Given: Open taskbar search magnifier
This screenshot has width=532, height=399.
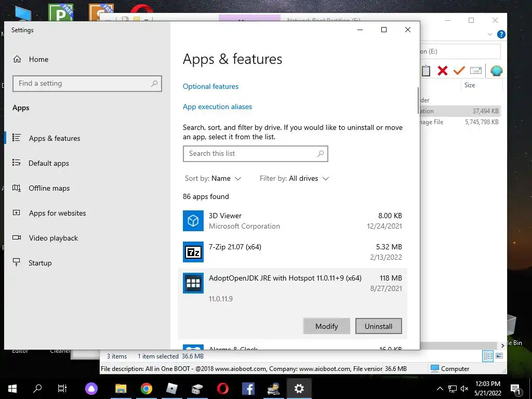Looking at the screenshot, I should coord(37,389).
